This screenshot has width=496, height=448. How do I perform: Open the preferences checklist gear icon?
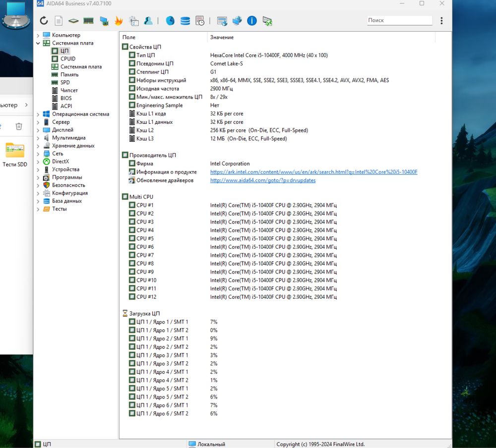tap(134, 21)
